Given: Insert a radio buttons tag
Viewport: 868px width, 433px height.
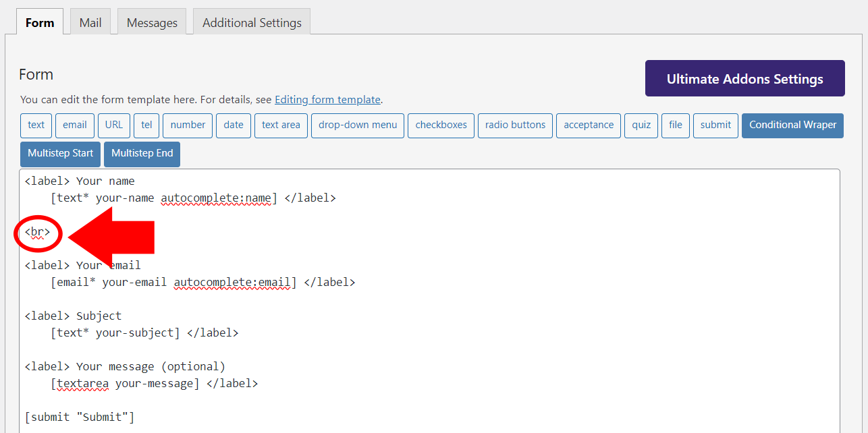Looking at the screenshot, I should coord(515,125).
